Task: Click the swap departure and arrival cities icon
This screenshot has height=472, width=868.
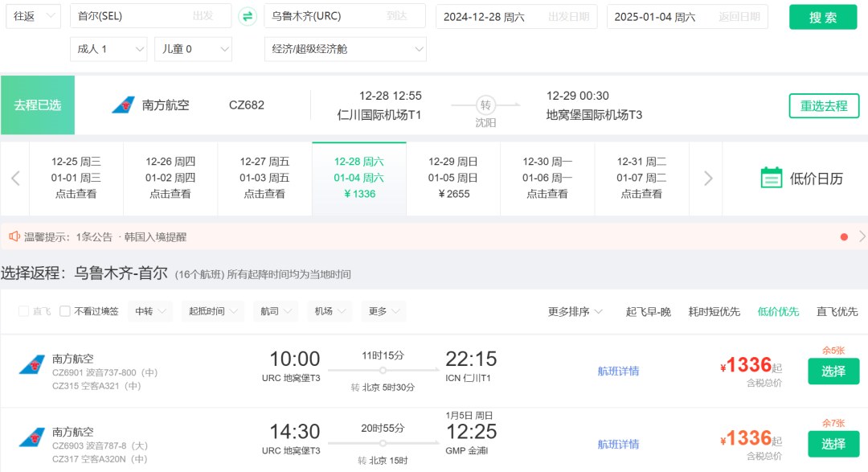Action: (248, 17)
